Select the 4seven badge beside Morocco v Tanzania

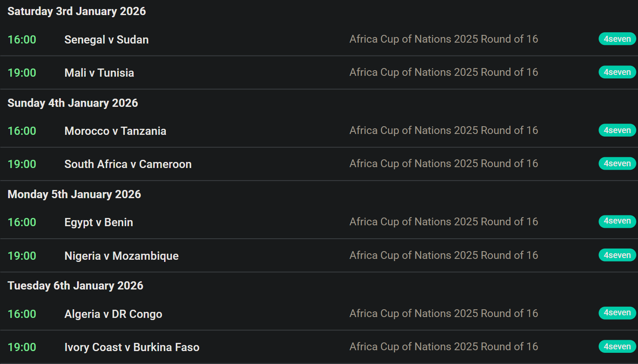pyautogui.click(x=617, y=131)
